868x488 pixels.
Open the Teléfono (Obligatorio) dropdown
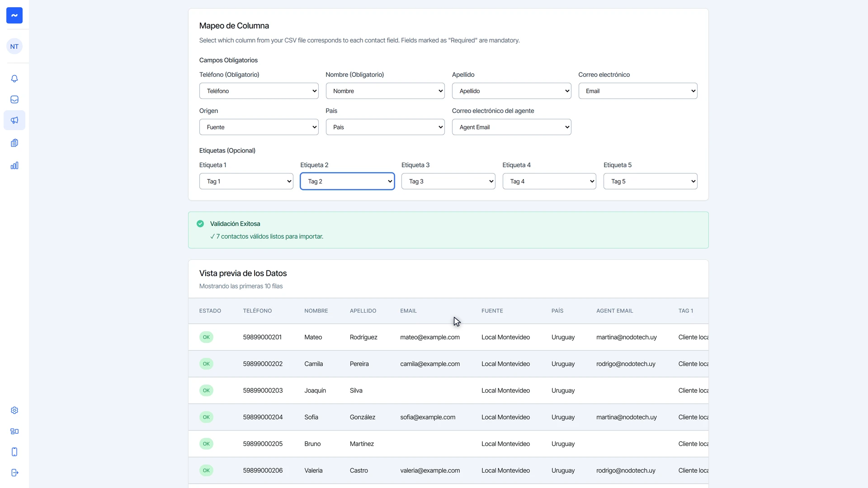tap(259, 91)
